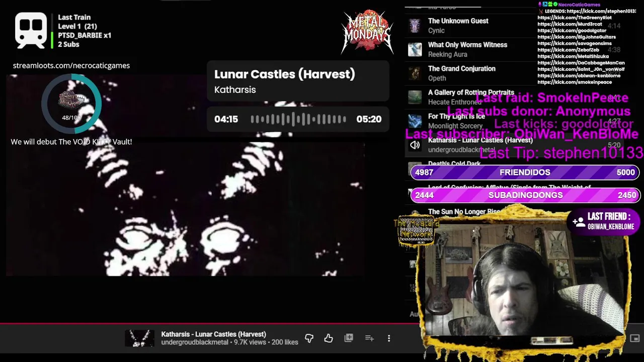Open the three-dot more actions menu

point(389,338)
